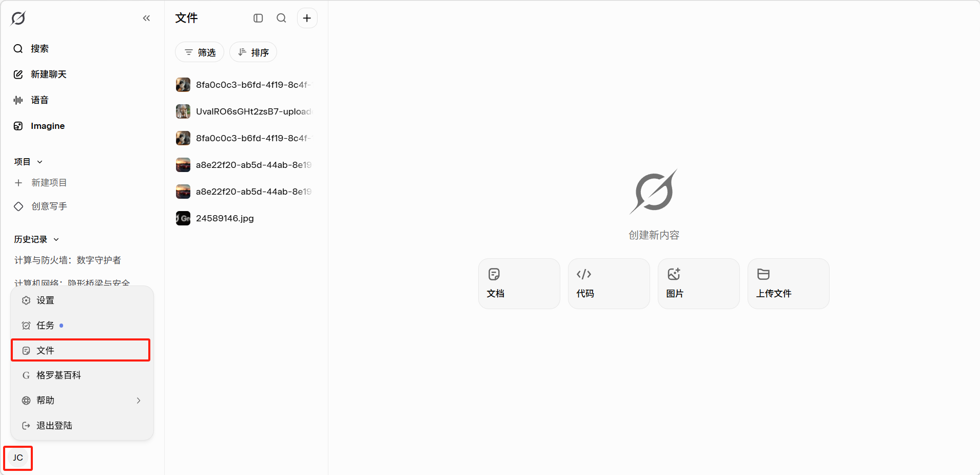980x475 pixels.
Task: Open the 筛选 filter button
Action: point(200,52)
